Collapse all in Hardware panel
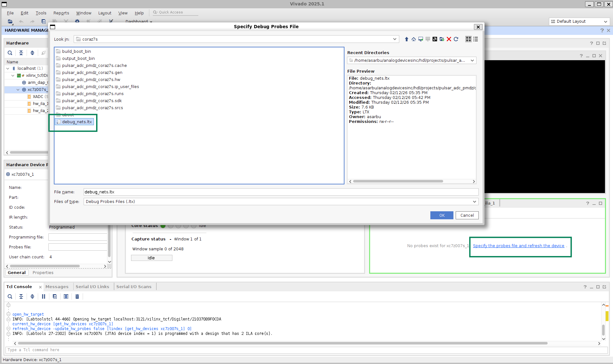This screenshot has height=364, width=613. [21, 53]
